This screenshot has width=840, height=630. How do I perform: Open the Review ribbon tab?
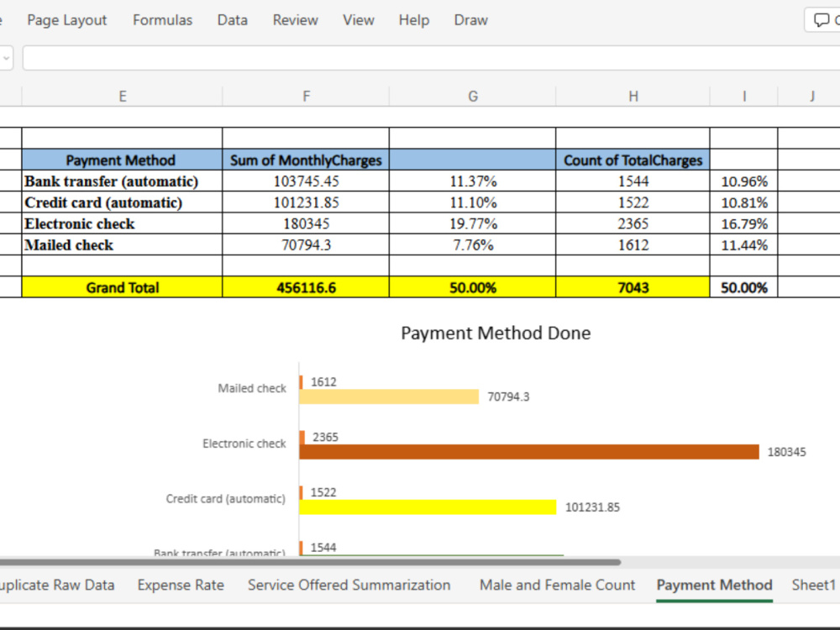295,20
